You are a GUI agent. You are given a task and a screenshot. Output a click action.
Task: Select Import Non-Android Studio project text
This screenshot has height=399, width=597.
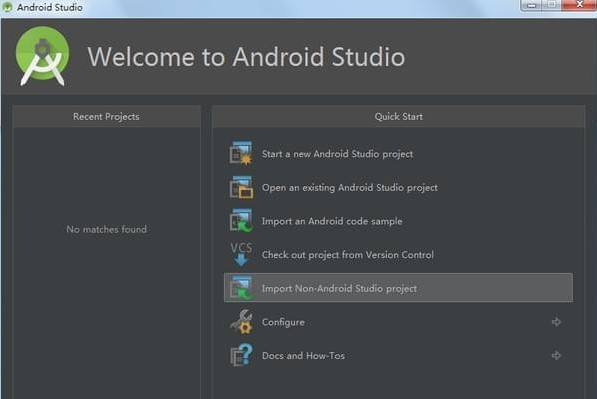[339, 289]
